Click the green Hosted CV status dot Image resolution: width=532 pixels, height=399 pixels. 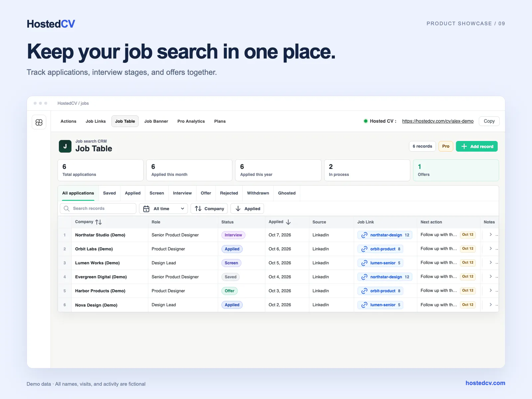pyautogui.click(x=365, y=121)
